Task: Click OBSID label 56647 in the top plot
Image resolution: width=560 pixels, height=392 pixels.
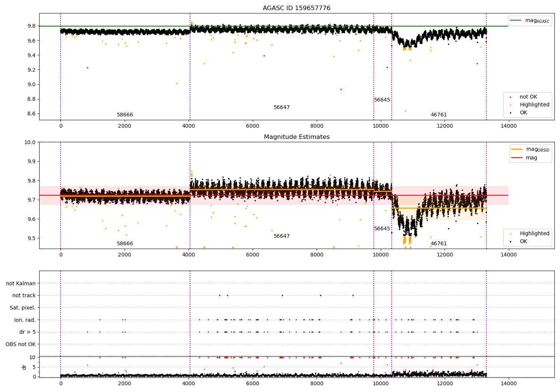Action: click(281, 108)
